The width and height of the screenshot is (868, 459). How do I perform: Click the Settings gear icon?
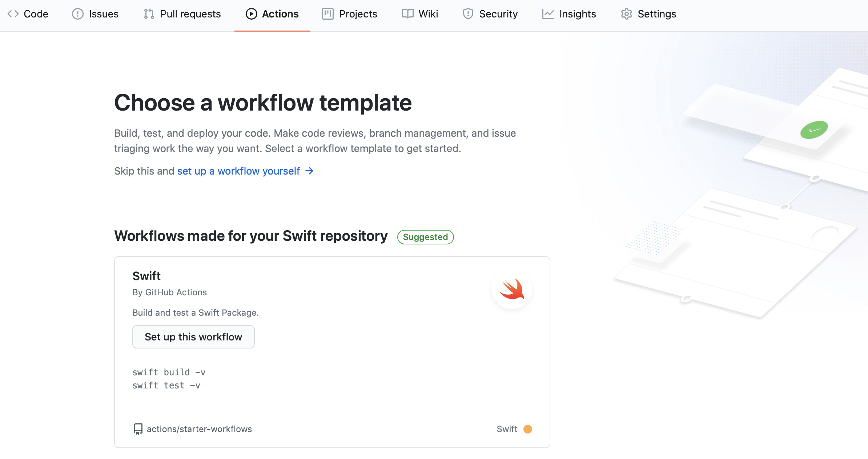point(626,14)
